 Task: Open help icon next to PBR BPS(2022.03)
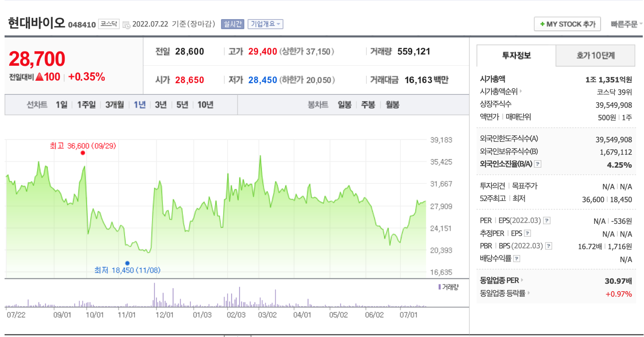[x=548, y=246]
